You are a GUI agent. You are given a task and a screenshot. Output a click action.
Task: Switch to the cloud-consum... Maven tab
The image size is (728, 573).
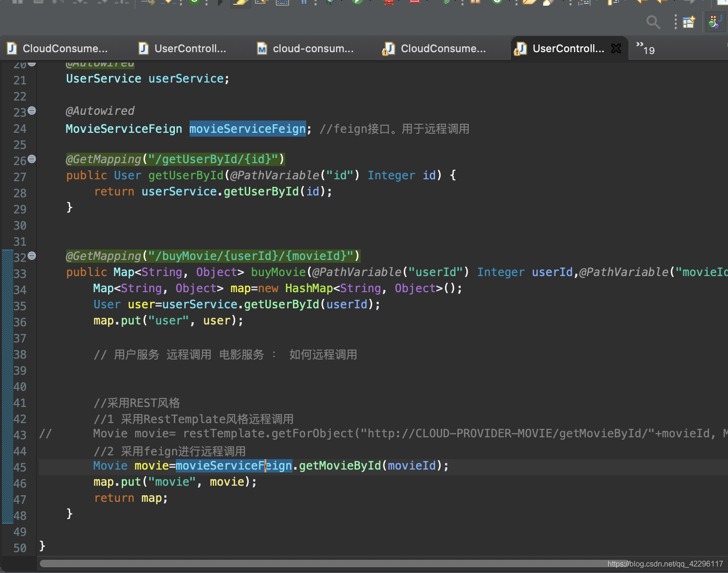point(306,48)
